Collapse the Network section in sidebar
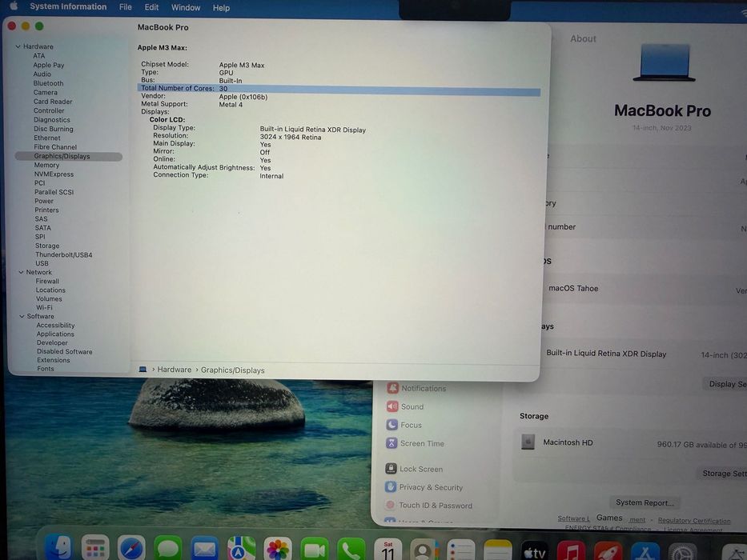The image size is (747, 560). tap(21, 272)
